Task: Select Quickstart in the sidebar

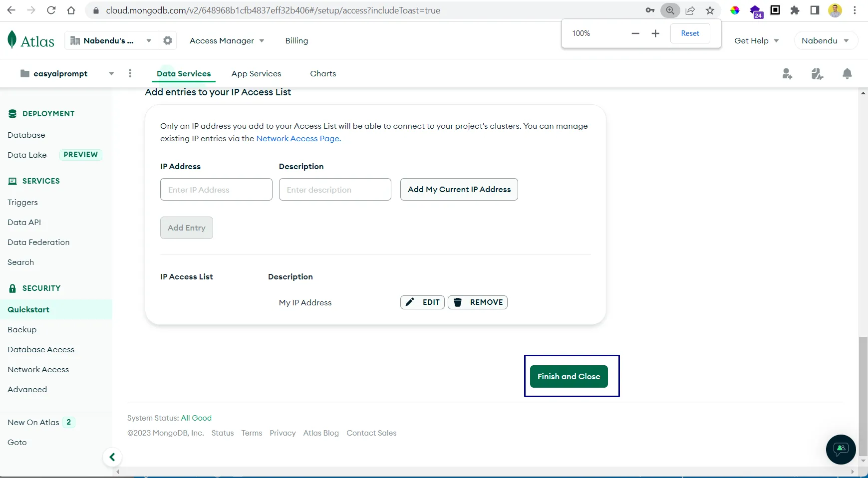Action: [56, 309]
